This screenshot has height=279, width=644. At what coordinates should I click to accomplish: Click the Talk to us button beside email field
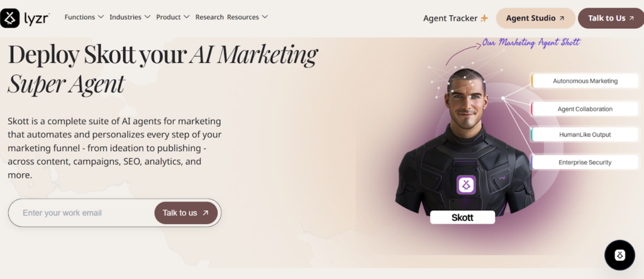pos(186,213)
